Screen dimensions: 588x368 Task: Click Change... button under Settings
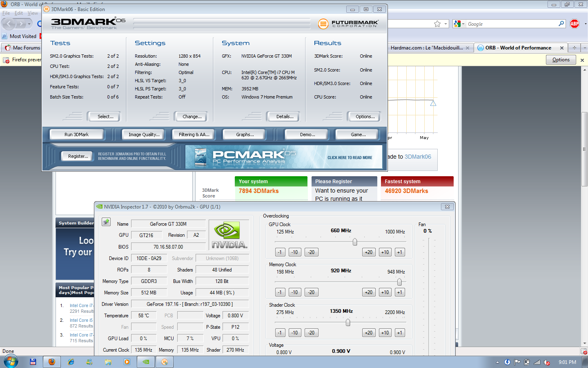point(192,117)
